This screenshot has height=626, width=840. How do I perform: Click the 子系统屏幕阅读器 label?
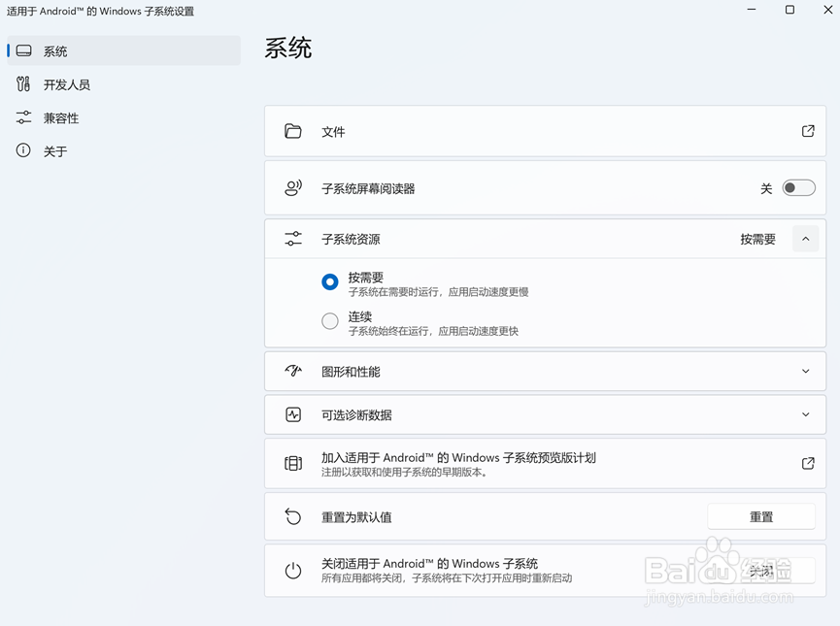coord(368,188)
